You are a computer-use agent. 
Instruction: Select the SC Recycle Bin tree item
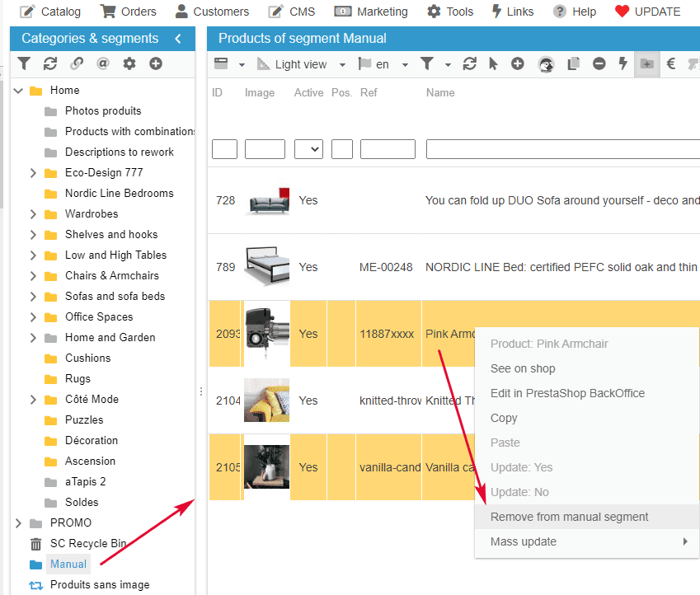click(x=88, y=543)
